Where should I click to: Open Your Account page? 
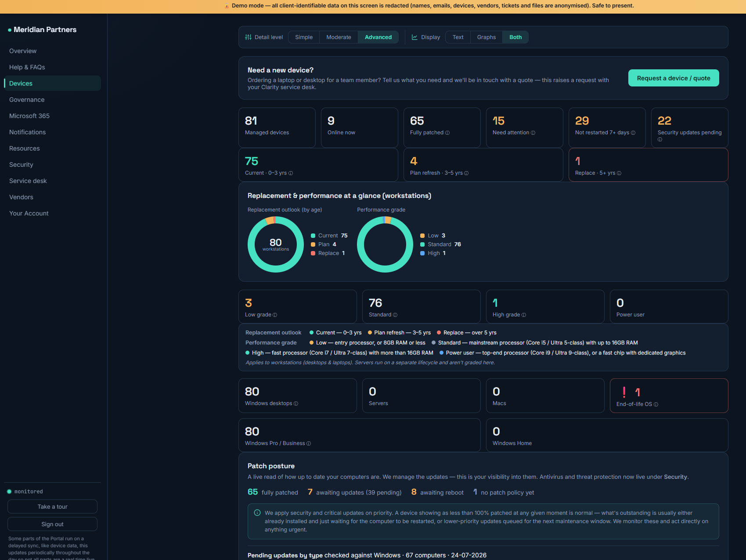(x=52, y=213)
